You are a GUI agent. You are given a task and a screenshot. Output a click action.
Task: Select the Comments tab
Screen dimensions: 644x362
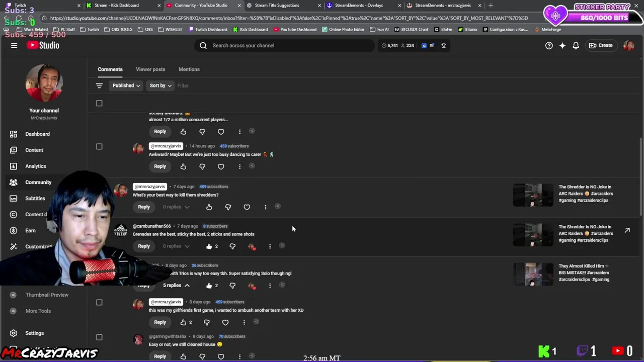[110, 69]
